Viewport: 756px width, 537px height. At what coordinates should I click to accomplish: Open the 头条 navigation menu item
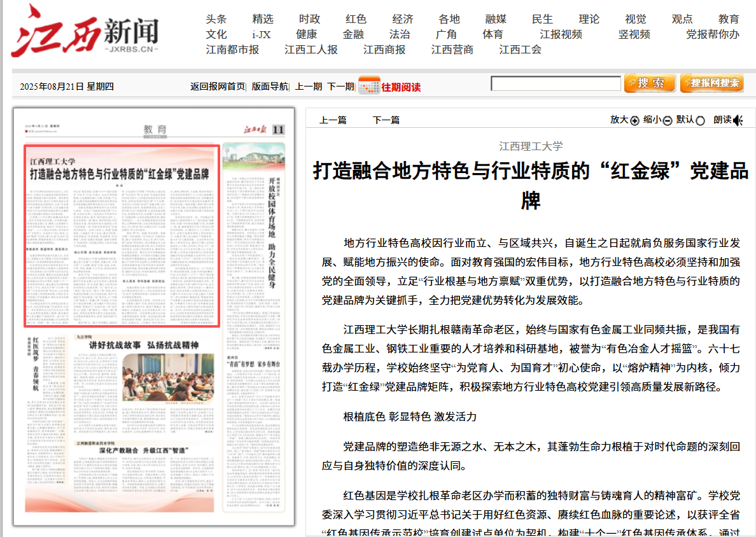(216, 19)
